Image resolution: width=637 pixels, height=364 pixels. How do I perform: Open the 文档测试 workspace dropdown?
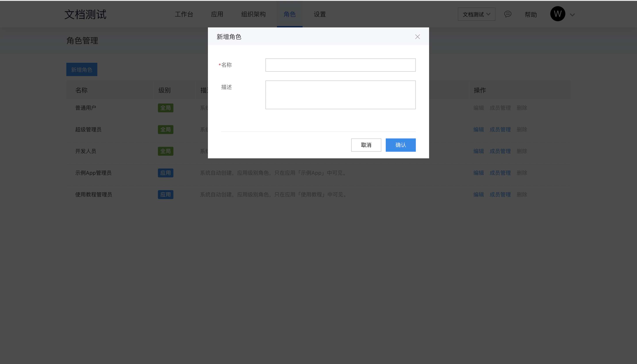pyautogui.click(x=476, y=14)
